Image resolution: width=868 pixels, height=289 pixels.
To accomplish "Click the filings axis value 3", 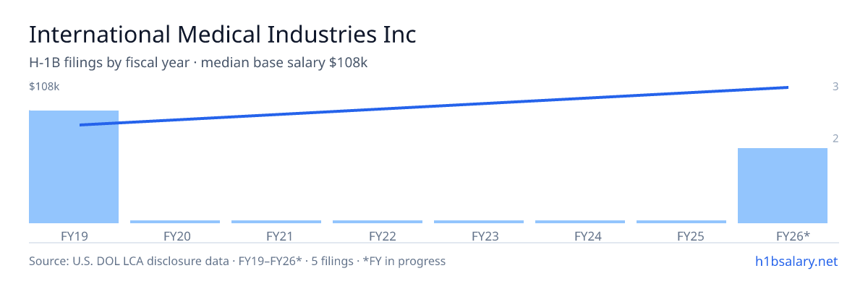I will 835,87.
